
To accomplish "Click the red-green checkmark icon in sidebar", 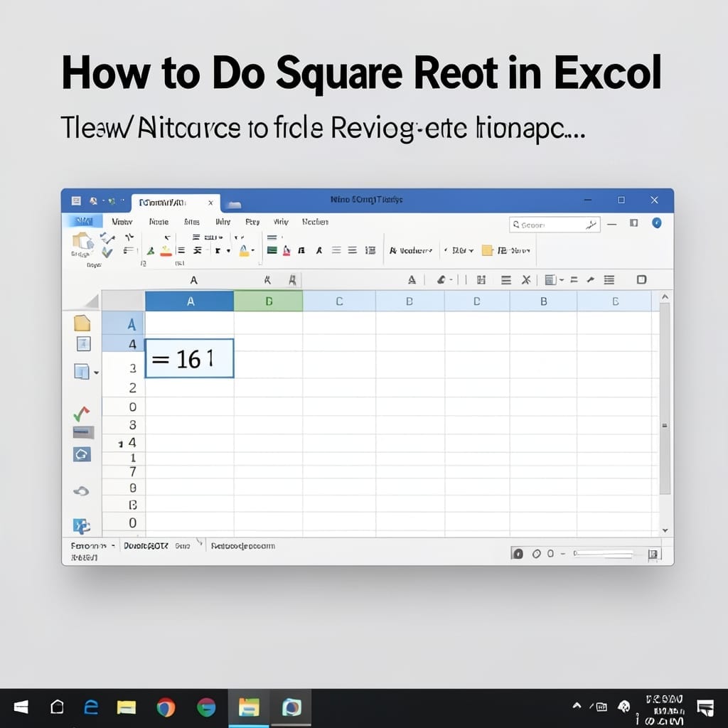I will pos(81,413).
